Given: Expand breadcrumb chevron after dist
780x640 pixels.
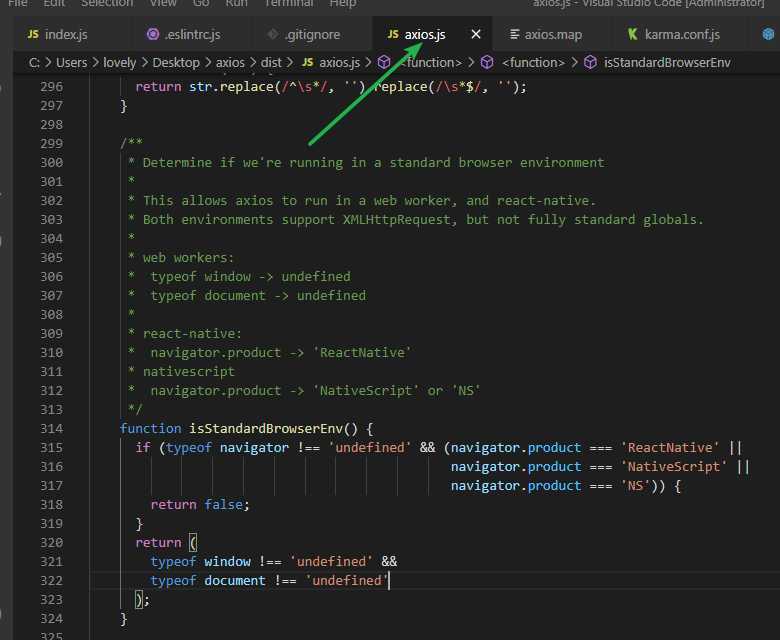Looking at the screenshot, I should click(x=290, y=63).
